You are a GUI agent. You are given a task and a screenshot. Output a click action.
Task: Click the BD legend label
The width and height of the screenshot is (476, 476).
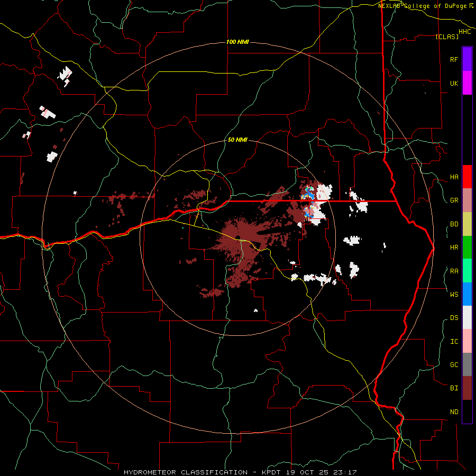tap(454, 224)
